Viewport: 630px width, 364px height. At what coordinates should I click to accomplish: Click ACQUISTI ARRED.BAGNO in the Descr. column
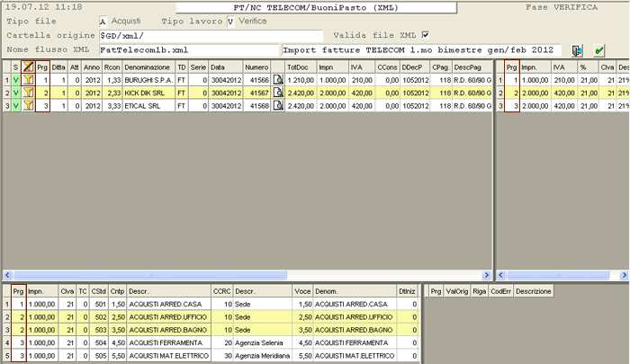click(x=169, y=330)
